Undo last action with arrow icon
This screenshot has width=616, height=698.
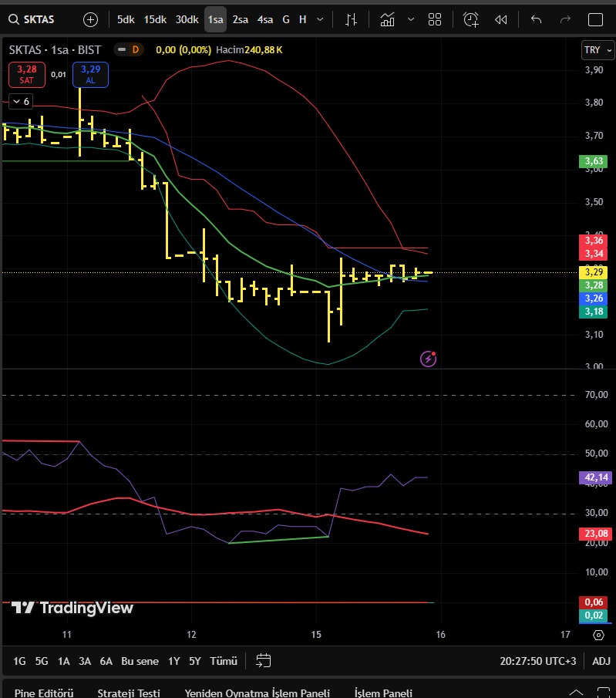click(x=537, y=19)
